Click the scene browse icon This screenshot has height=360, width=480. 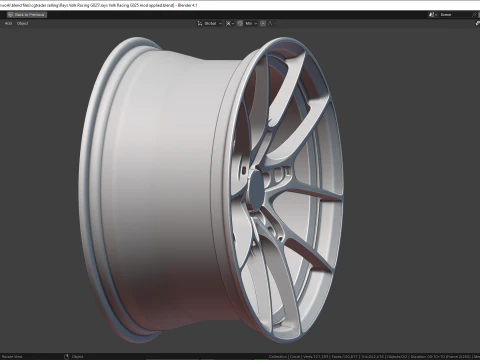coord(433,15)
